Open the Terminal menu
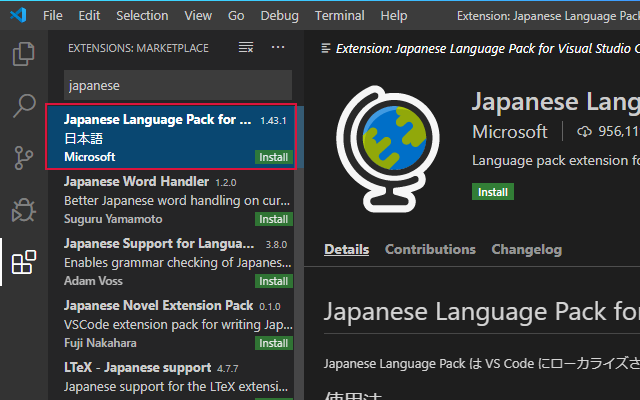Viewport: 640px width, 400px height. tap(340, 16)
